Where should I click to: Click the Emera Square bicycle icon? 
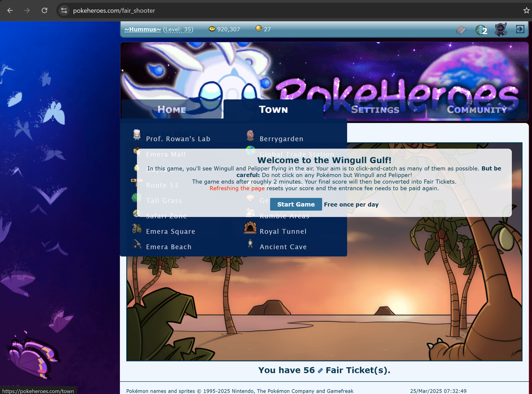point(137,229)
